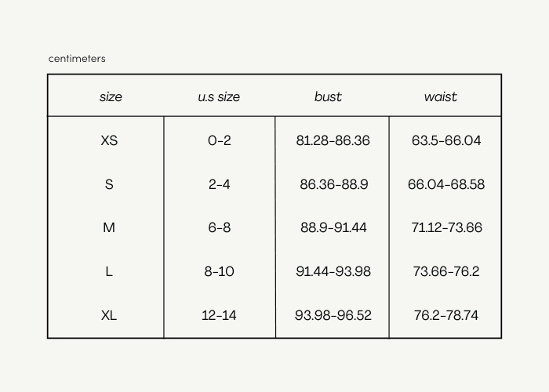Click the L size cell
The image size is (549, 392).
(x=109, y=272)
